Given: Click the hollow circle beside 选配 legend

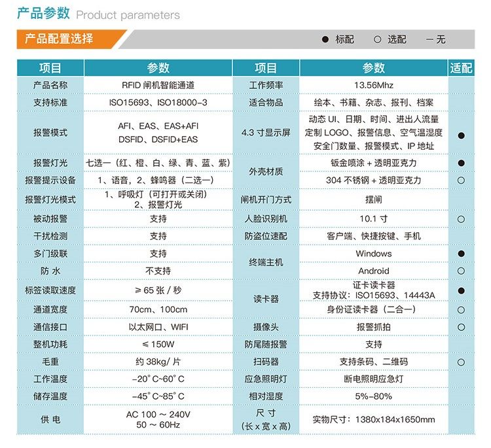Looking at the screenshot, I should pyautogui.click(x=377, y=40).
